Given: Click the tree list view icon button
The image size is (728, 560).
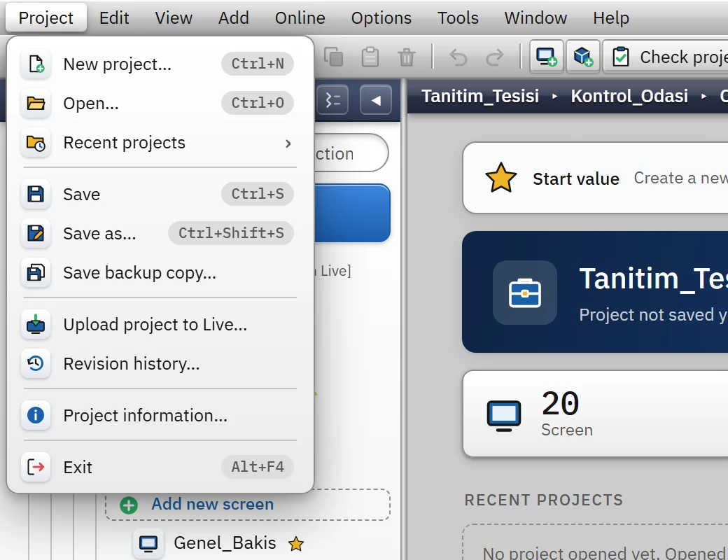Looking at the screenshot, I should (x=332, y=100).
